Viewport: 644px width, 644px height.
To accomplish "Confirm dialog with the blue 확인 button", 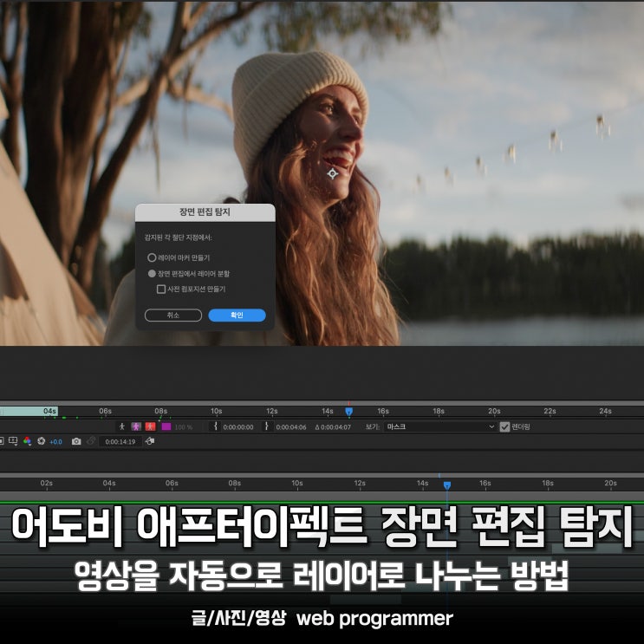I will click(x=237, y=315).
